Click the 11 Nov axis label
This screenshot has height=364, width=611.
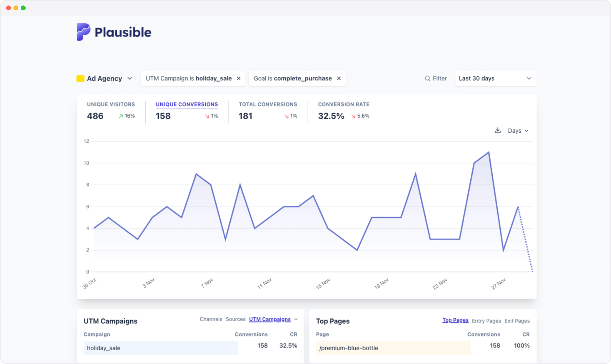click(264, 283)
